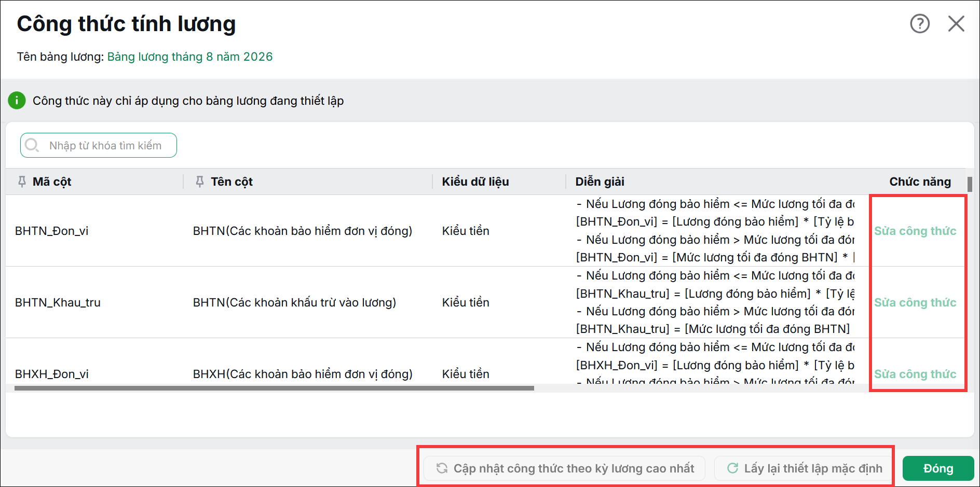Click the vertical scrollbar thumb
980x487 pixels.
[970, 184]
